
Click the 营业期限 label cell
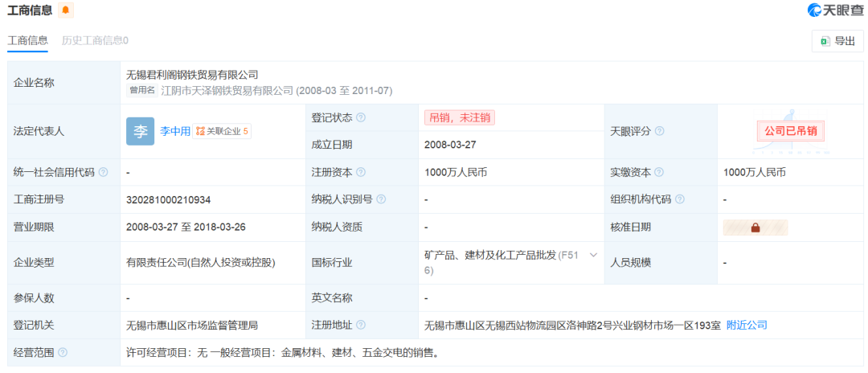(63, 227)
